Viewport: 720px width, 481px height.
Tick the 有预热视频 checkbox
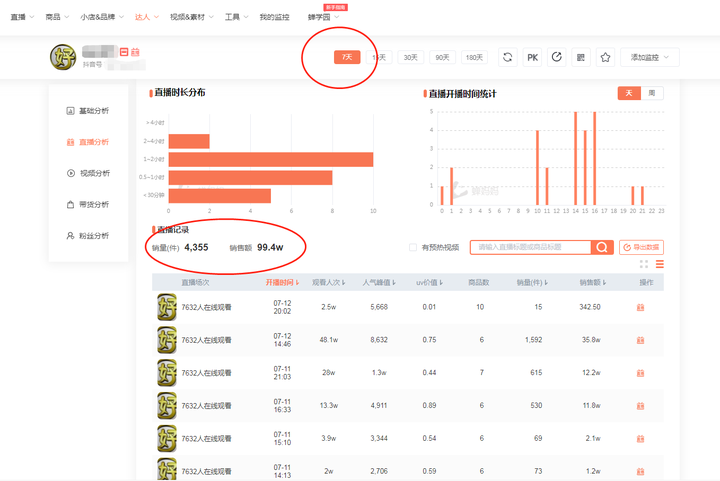tap(413, 247)
